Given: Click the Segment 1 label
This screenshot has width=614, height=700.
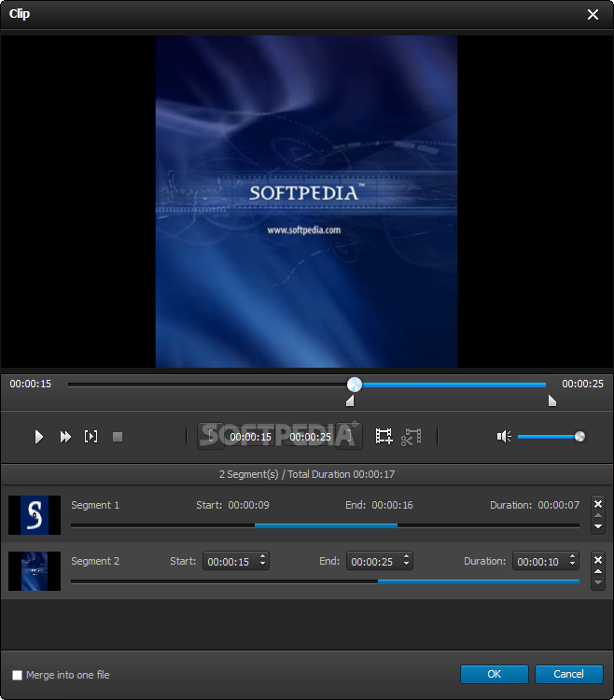Looking at the screenshot, I should coord(95,505).
